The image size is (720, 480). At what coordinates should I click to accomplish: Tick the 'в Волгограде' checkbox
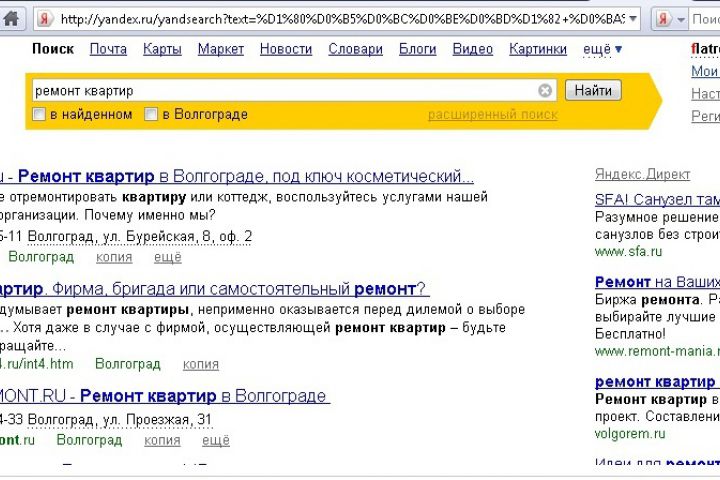pyautogui.click(x=151, y=114)
